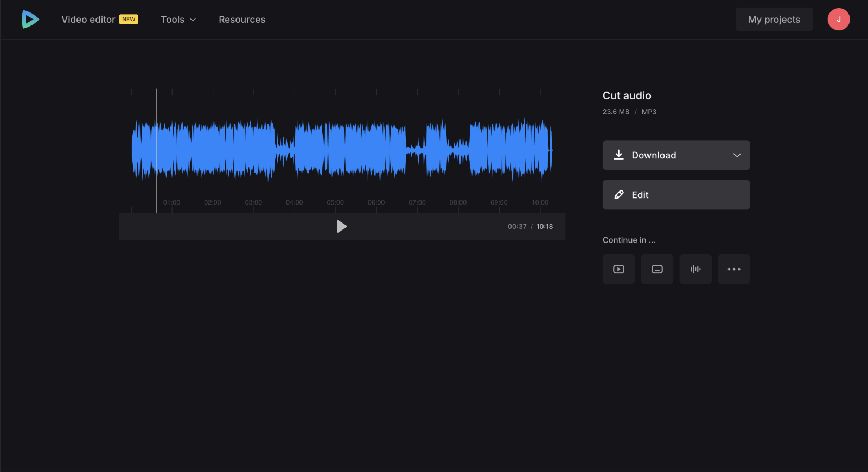Click the Clideo logo icon

point(30,20)
